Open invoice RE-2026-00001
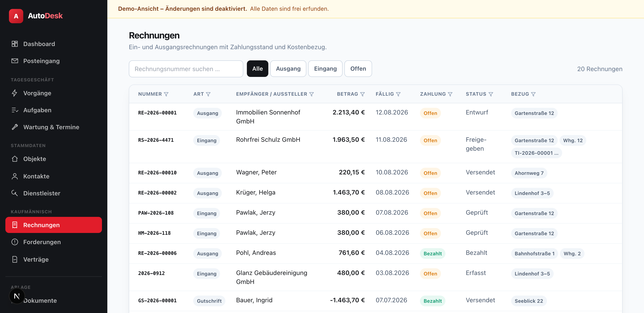 [x=157, y=113]
